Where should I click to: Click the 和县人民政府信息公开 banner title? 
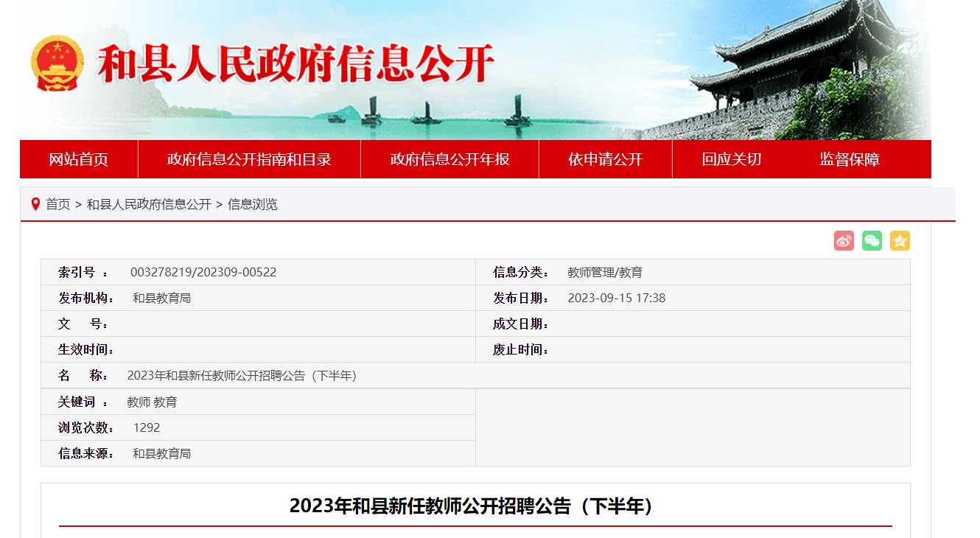click(x=295, y=64)
